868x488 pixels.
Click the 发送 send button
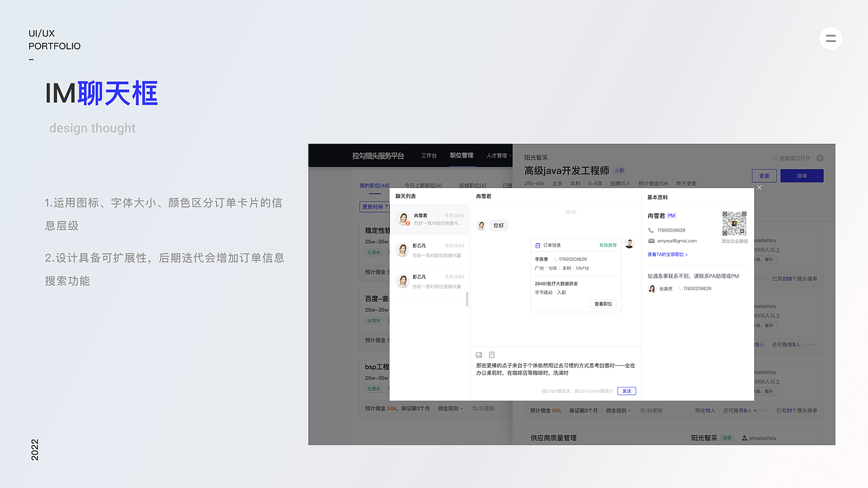click(626, 391)
